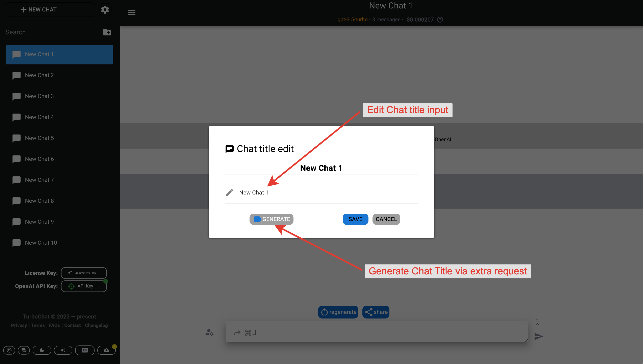Viewport: 643px width, 364px height.
Task: Open the EN language selector
Action: tap(85, 350)
